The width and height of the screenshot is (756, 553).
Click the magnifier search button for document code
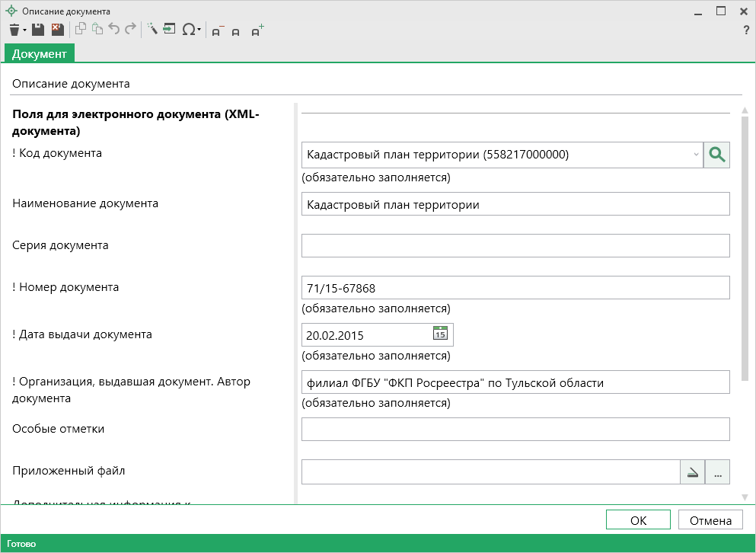(716, 155)
